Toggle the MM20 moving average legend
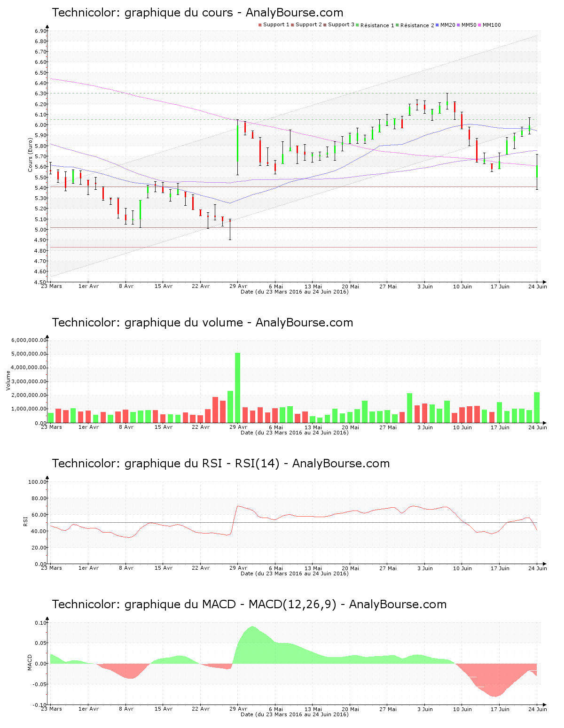The image size is (564, 728). click(447, 25)
